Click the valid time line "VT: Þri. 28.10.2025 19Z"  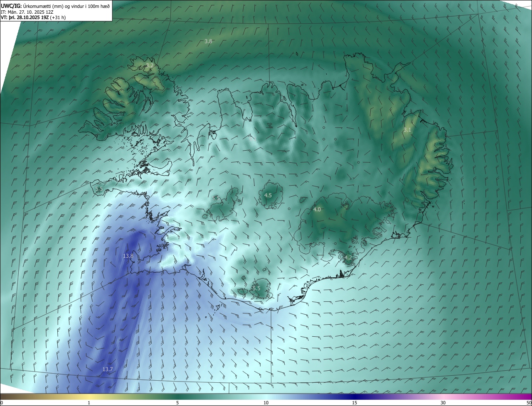(25, 17)
